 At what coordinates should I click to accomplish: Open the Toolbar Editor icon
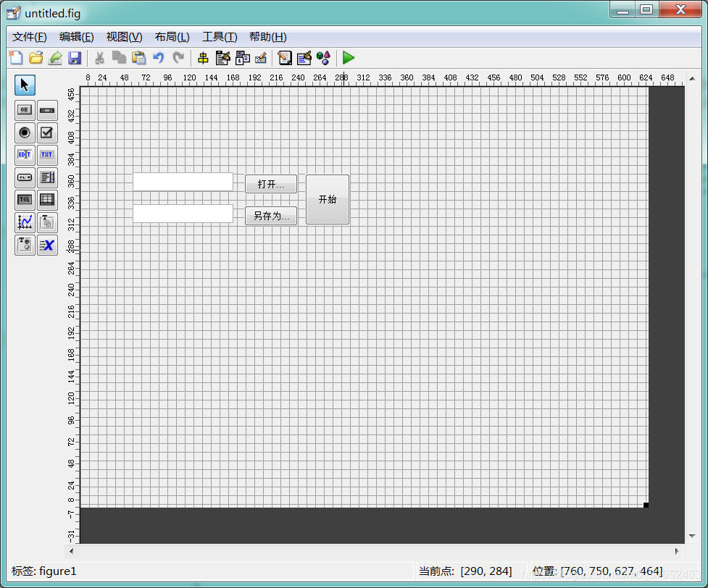pos(261,58)
